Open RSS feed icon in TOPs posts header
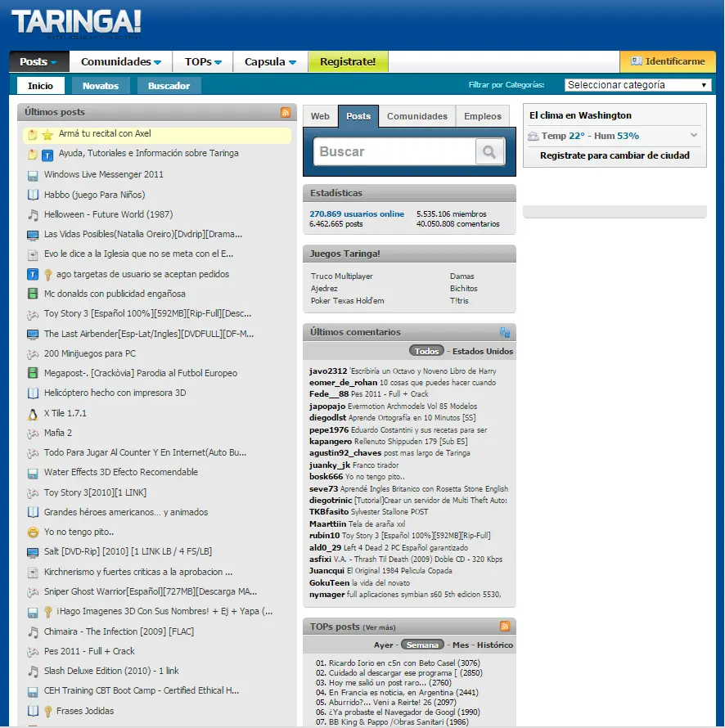 (504, 627)
